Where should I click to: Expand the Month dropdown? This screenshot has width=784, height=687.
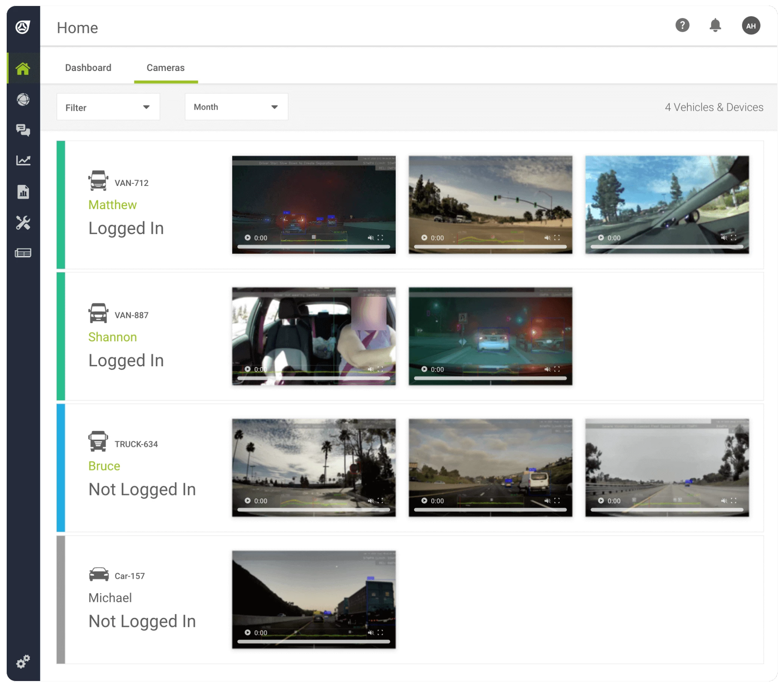[x=236, y=108]
